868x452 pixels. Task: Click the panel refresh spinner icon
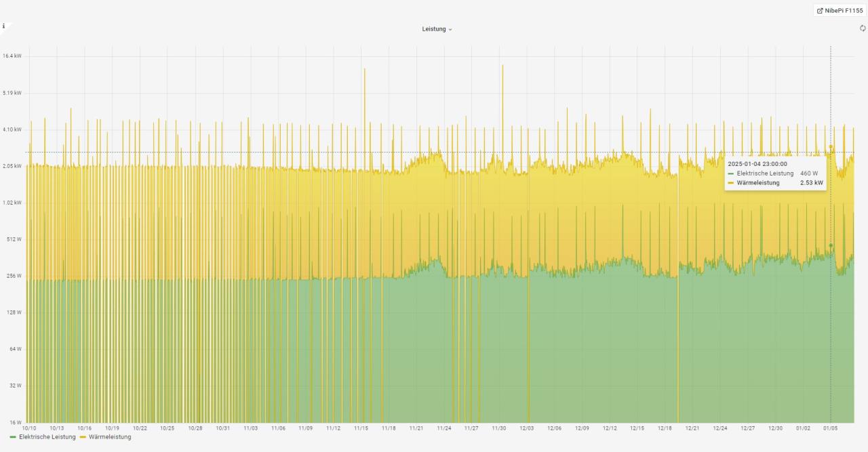point(863,28)
